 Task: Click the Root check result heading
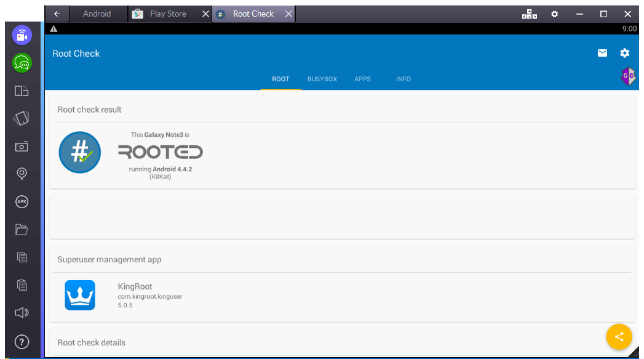(89, 110)
